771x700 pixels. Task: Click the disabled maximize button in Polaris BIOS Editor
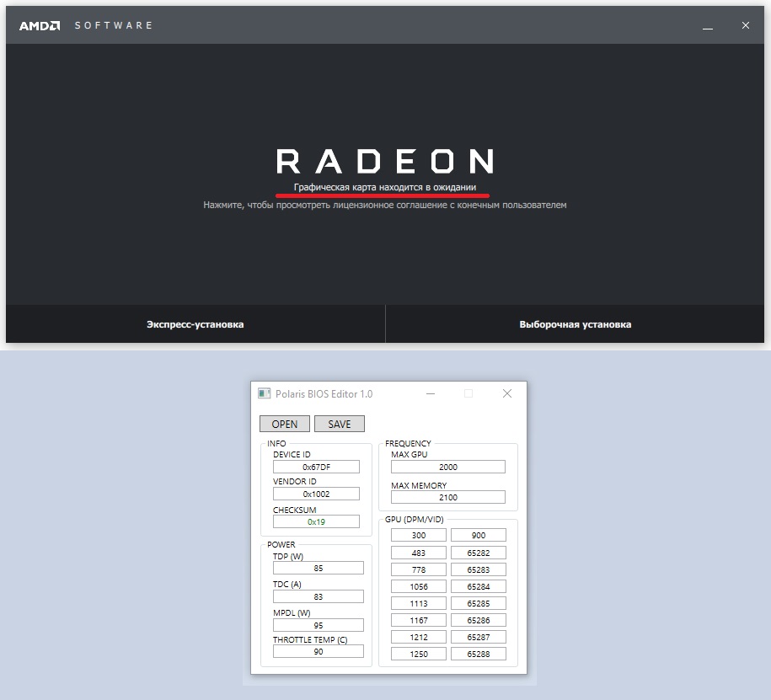point(468,393)
